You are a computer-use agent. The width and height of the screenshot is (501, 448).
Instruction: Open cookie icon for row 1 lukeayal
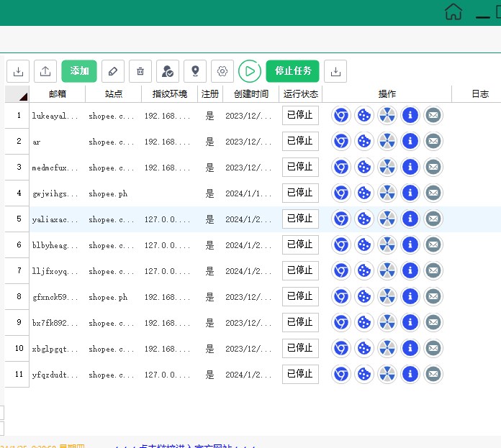pos(364,115)
